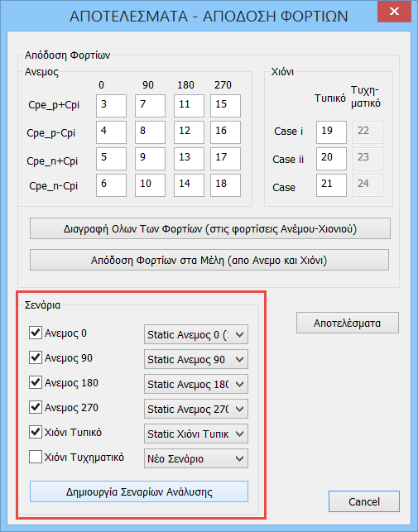Click the Τυπικό column header
Image resolution: width=418 pixels, height=532 pixels.
(x=329, y=98)
